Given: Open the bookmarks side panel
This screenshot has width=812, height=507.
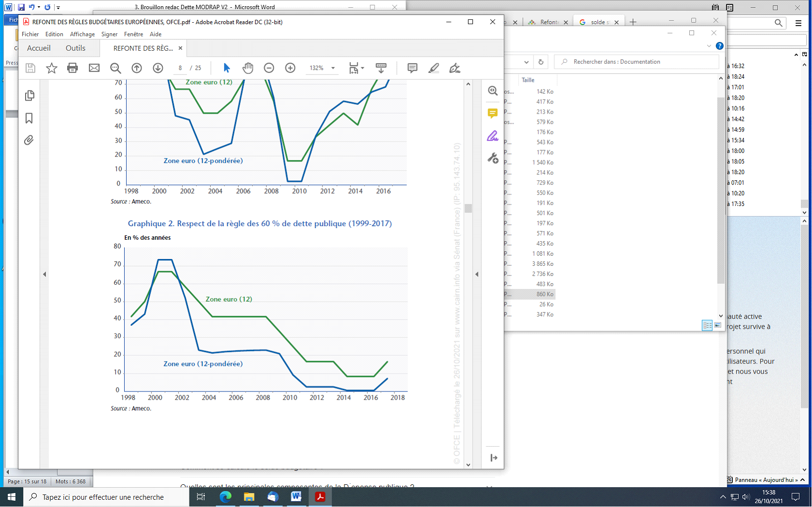Looking at the screenshot, I should tap(29, 118).
